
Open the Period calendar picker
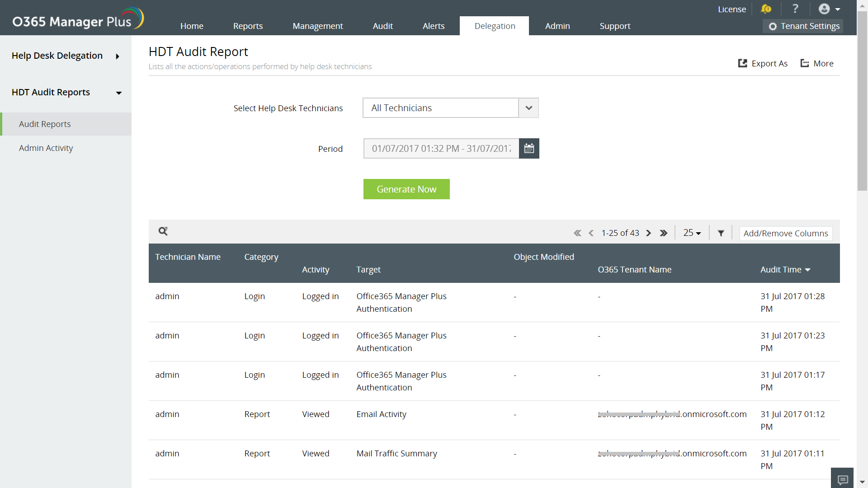click(x=529, y=149)
